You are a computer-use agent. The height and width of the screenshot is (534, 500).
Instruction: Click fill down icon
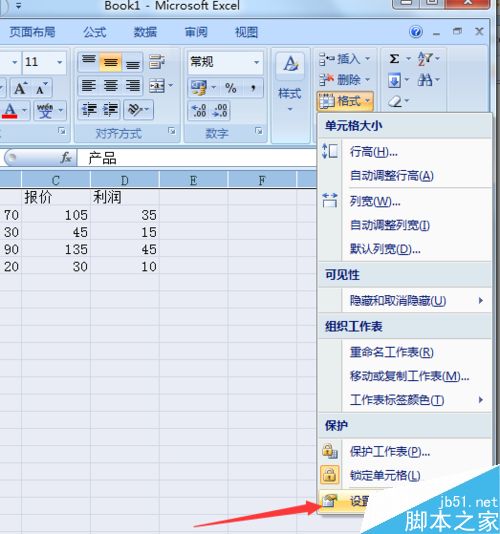tap(394, 81)
